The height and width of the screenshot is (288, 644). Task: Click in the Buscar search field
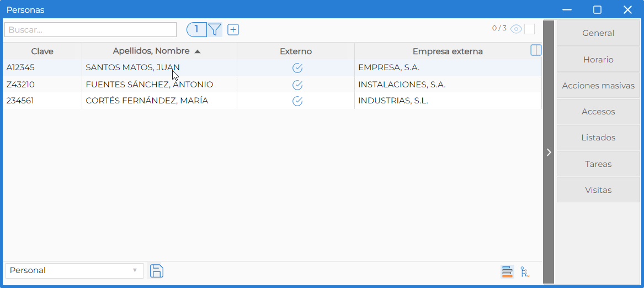[x=91, y=30]
